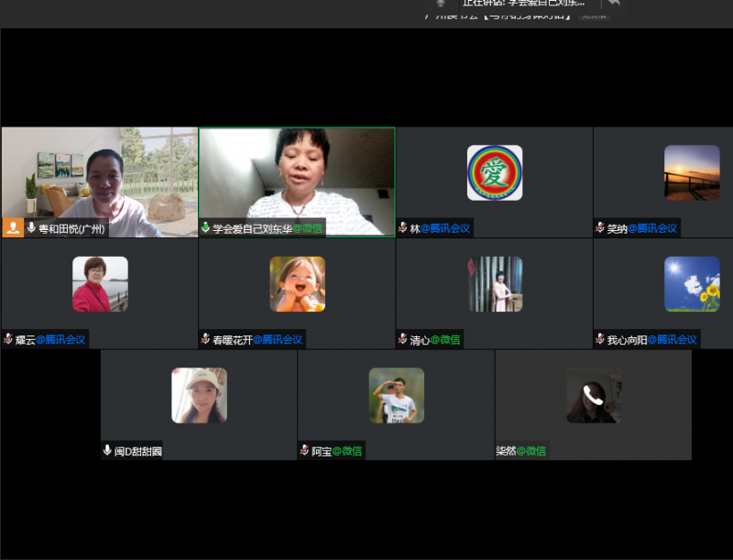Image resolution: width=733 pixels, height=560 pixels.
Task: Click the microphone icon next to 闽D甜甜圈
Action: pyautogui.click(x=108, y=451)
